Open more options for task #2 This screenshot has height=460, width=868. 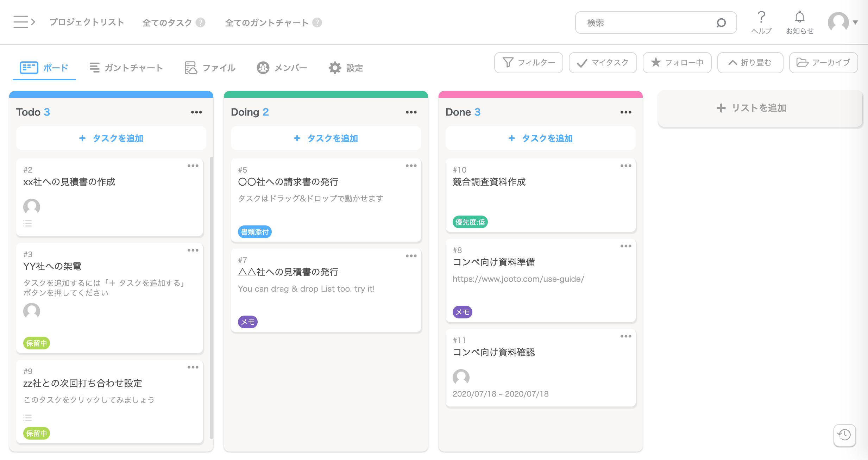[x=193, y=166]
